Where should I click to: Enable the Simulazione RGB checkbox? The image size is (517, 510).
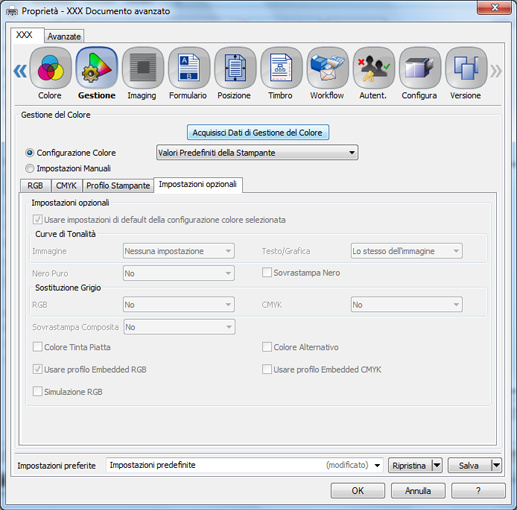[37, 391]
